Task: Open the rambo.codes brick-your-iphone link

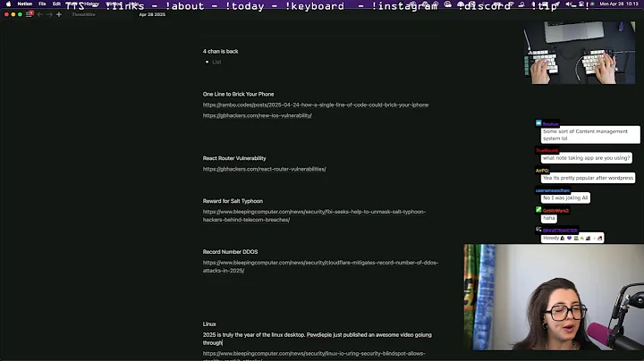Action: point(316,105)
